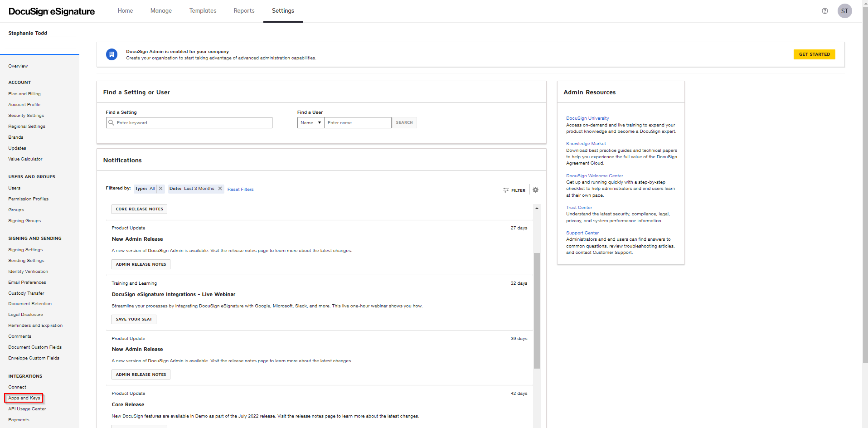The image size is (868, 428).
Task: Open the Trust Center link
Action: coord(579,208)
